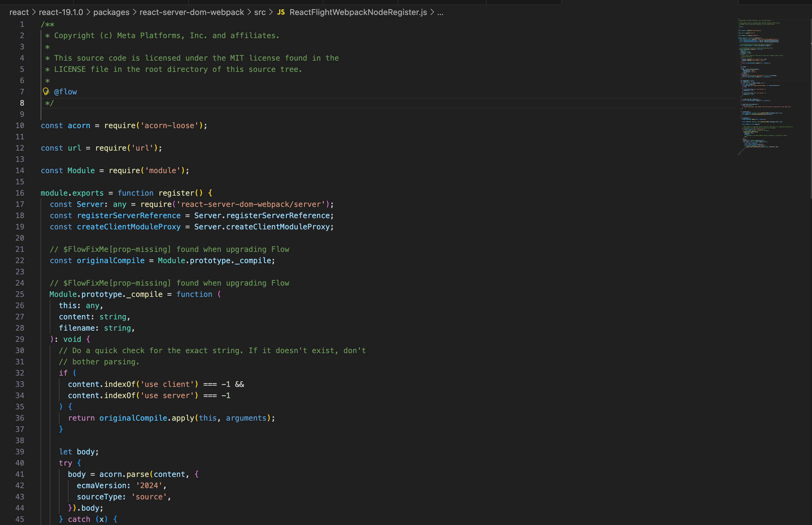Screen dimensions: 812x525
Task: Click the minimap code preview
Action: point(764,85)
